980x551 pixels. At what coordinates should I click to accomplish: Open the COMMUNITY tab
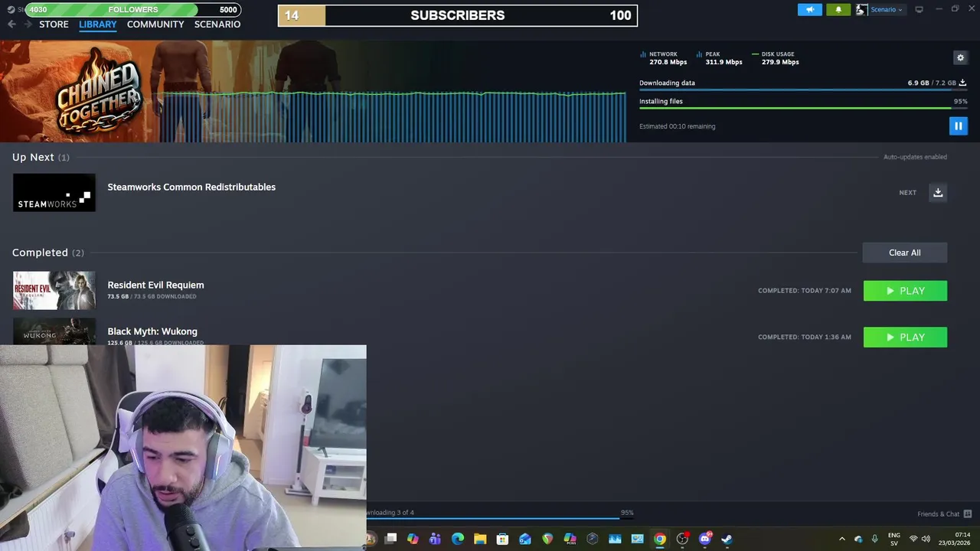pyautogui.click(x=155, y=24)
